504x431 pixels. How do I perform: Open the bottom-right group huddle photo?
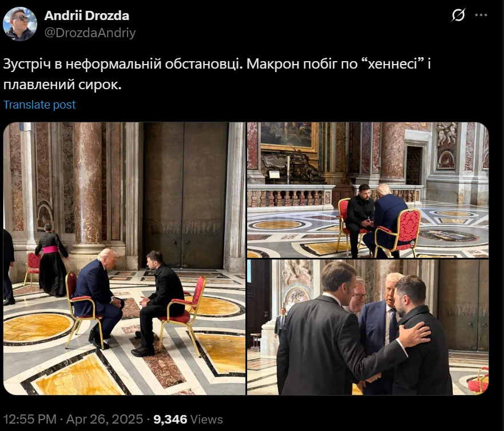368,328
